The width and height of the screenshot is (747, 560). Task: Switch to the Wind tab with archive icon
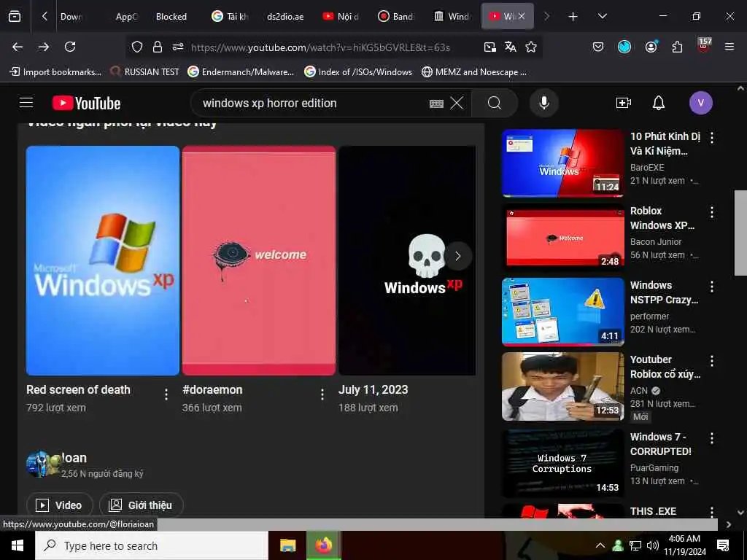[452, 17]
